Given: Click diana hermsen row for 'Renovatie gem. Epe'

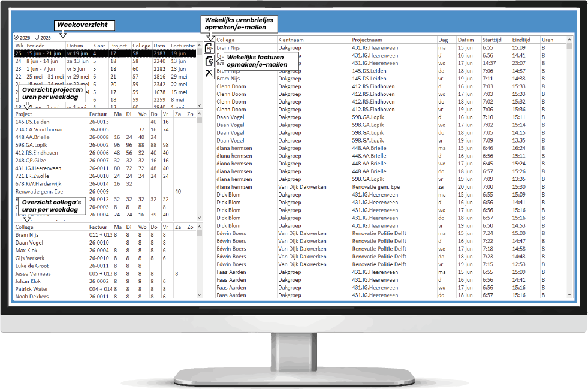Looking at the screenshot, I should [x=391, y=187].
